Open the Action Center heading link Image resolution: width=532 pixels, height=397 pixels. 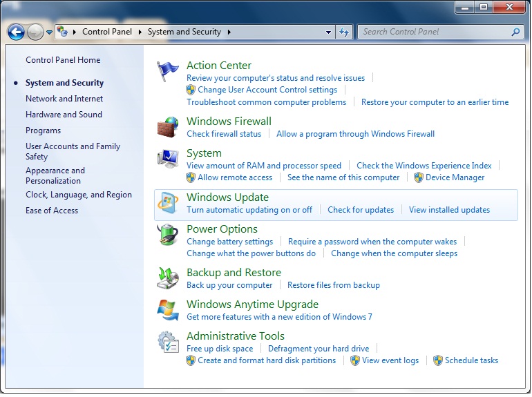219,66
